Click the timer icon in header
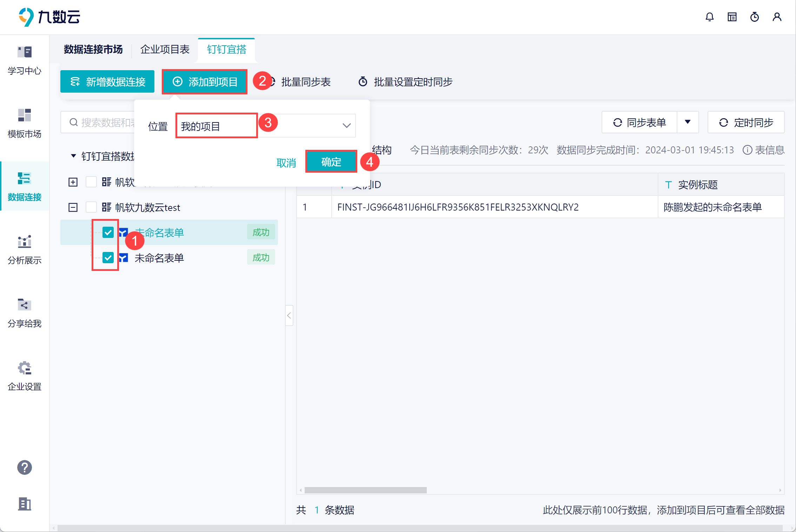796x532 pixels. 754,17
